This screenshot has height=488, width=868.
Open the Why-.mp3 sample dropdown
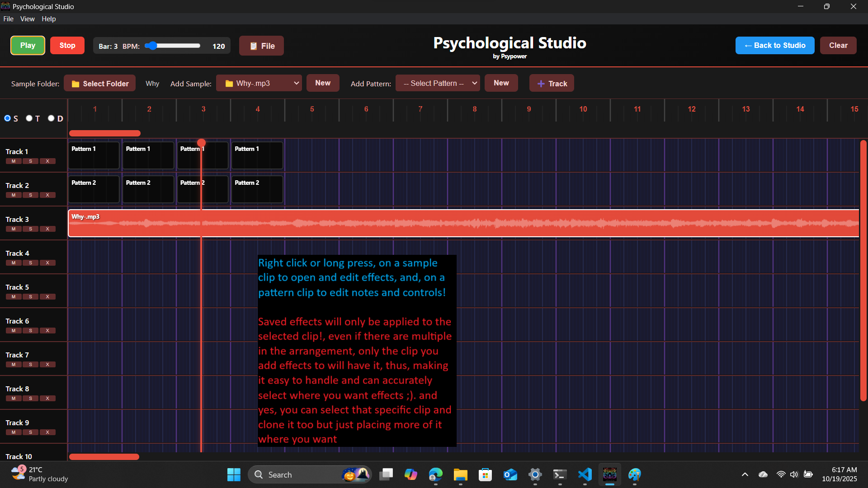259,83
